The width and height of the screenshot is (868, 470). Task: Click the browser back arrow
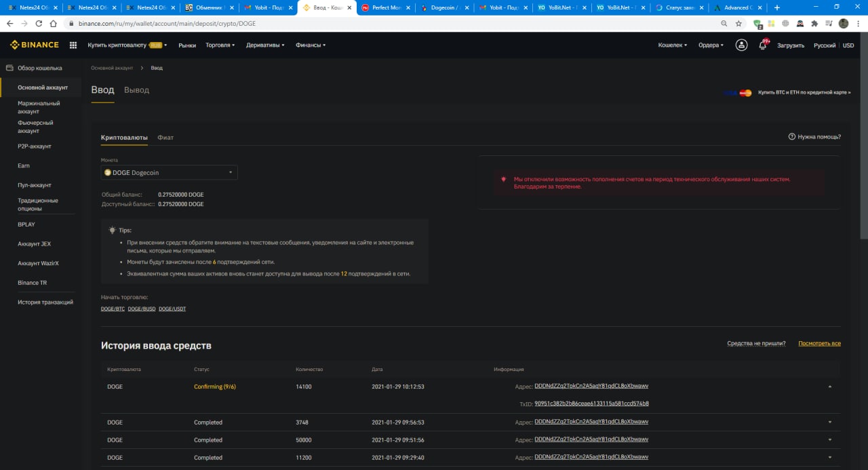click(9, 23)
